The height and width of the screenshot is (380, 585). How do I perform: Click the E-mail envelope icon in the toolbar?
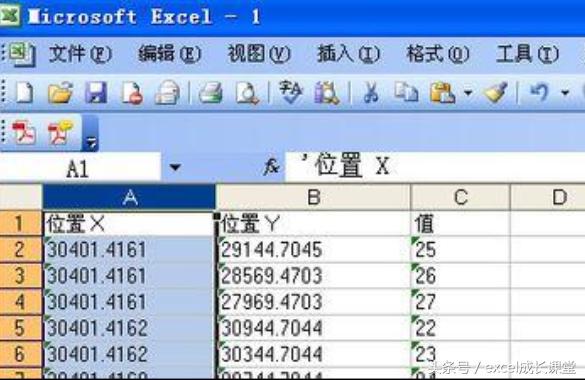point(167,92)
